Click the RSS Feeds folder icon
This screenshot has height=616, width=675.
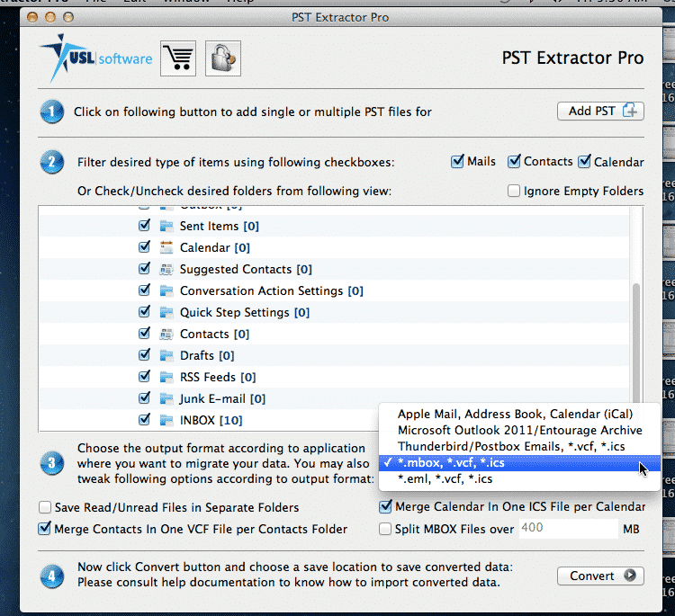tap(166, 378)
